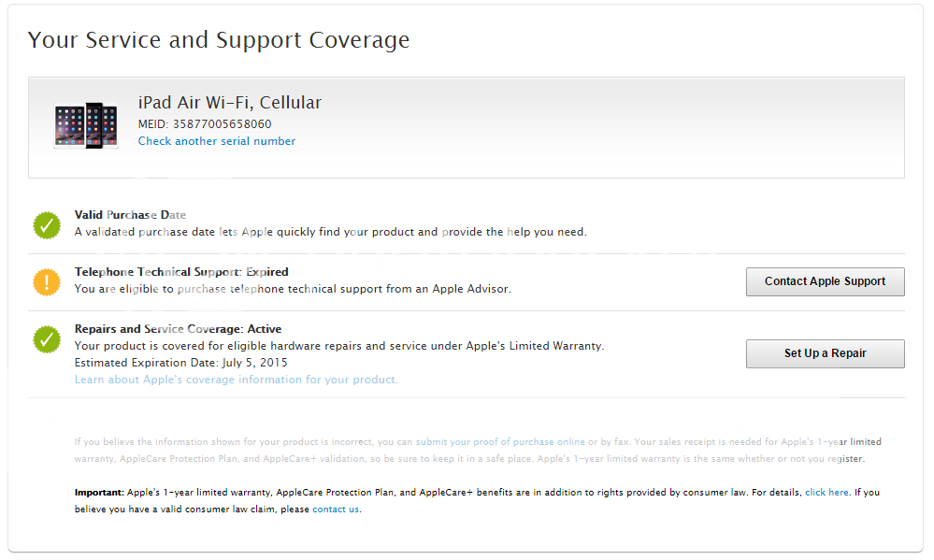934x560 pixels.
Task: Click submit your proof of purchase online link
Action: (x=499, y=440)
